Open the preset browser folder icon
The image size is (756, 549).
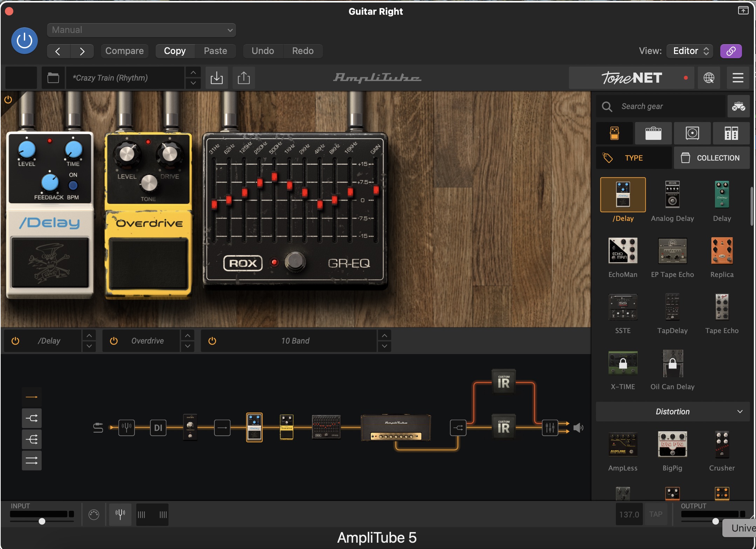(53, 77)
